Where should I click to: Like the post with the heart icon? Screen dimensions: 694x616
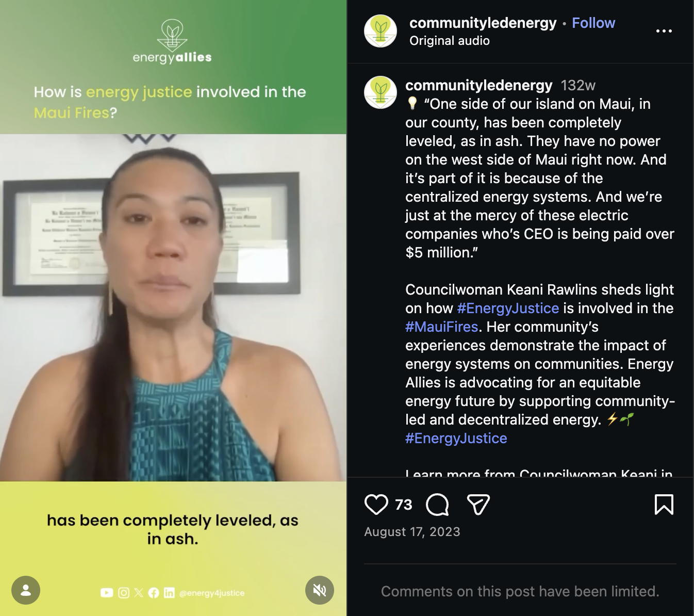(376, 505)
